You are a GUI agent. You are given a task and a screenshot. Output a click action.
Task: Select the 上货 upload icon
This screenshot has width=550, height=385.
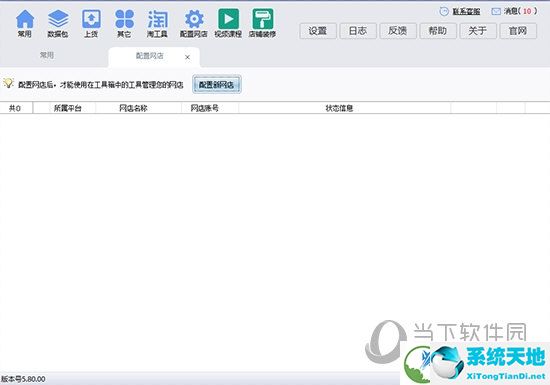tap(91, 23)
